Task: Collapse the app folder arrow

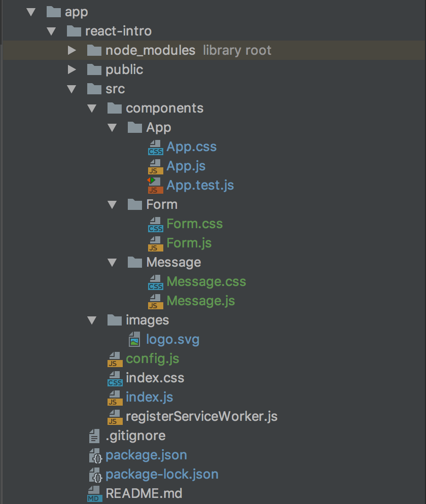Action: pos(31,12)
